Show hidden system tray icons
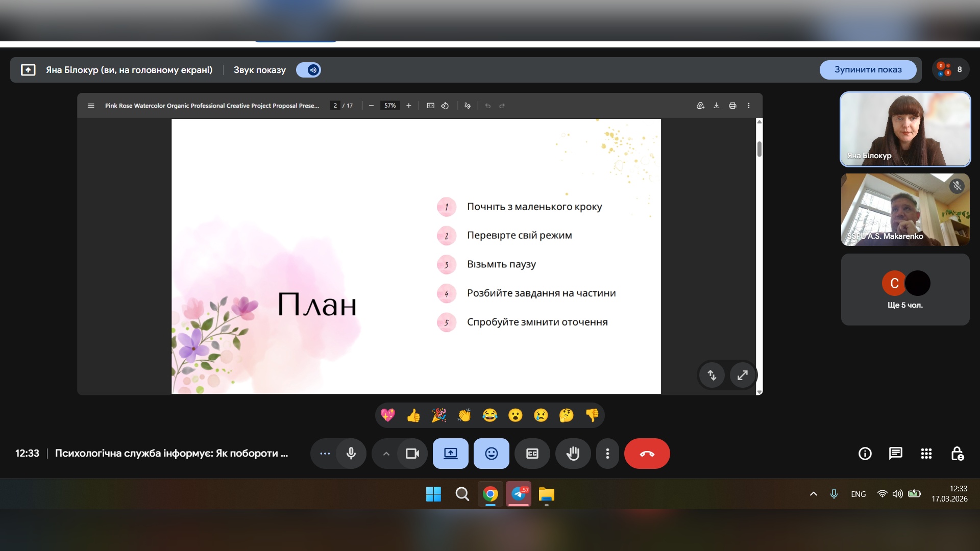The height and width of the screenshot is (551, 980). point(814,494)
